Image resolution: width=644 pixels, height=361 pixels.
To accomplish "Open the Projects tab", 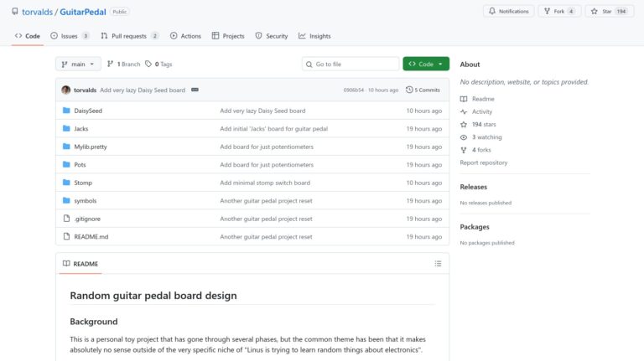I will 228,36.
